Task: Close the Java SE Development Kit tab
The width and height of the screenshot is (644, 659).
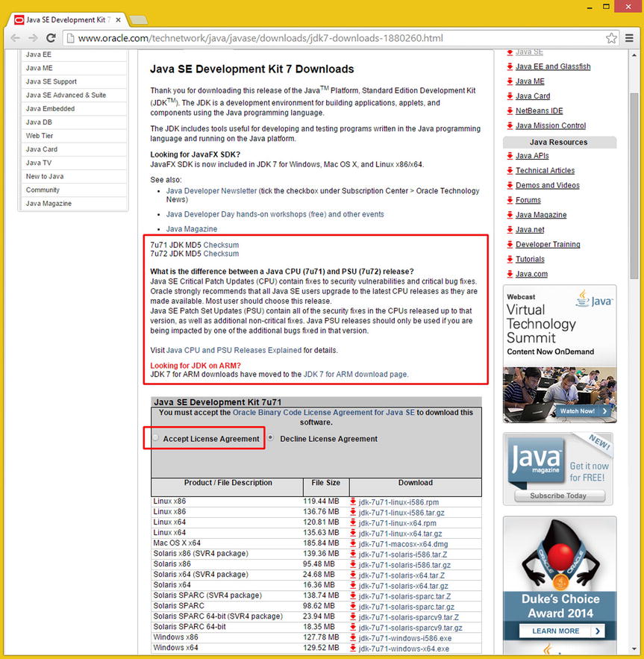Action: (x=119, y=19)
